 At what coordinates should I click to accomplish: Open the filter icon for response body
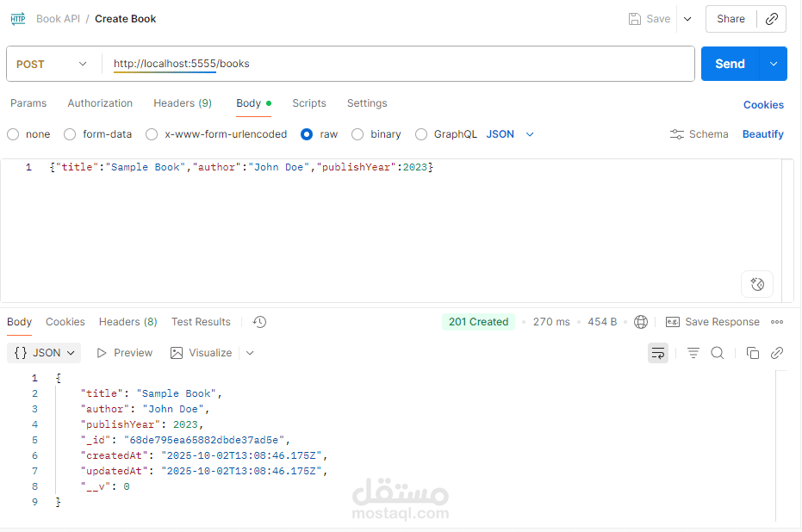693,352
